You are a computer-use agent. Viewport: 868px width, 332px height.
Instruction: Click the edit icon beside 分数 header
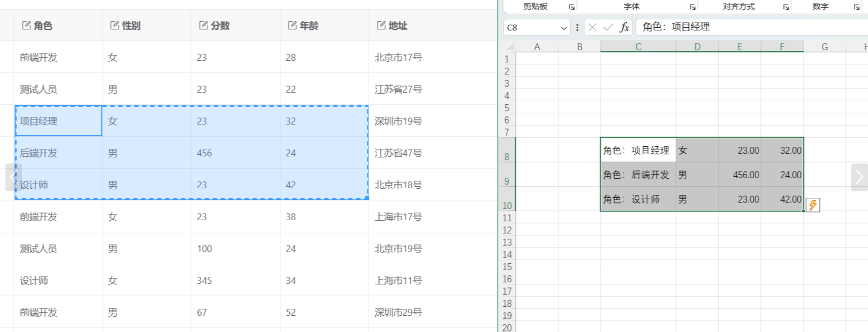tap(203, 25)
